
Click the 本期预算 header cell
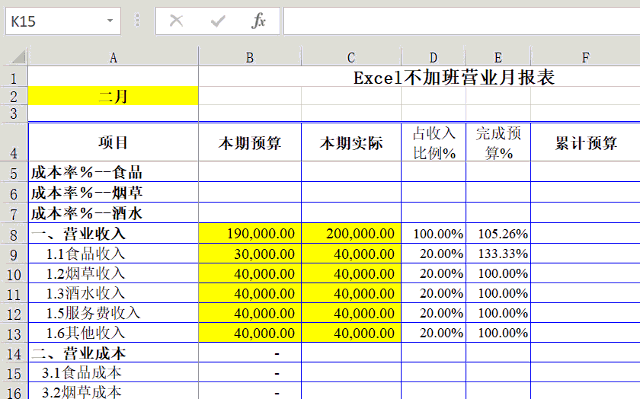[x=250, y=142]
